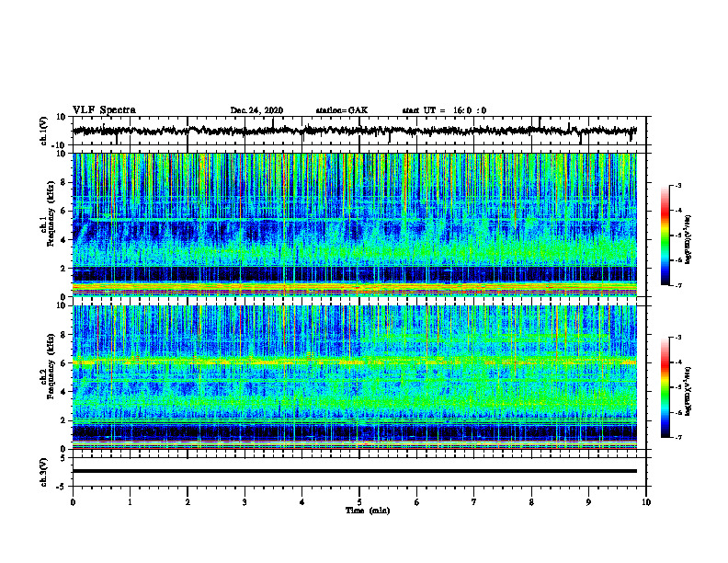Screen dimensions: 728x563
Task: Click the 'Time (min)' axis title
Action: pyautogui.click(x=368, y=511)
